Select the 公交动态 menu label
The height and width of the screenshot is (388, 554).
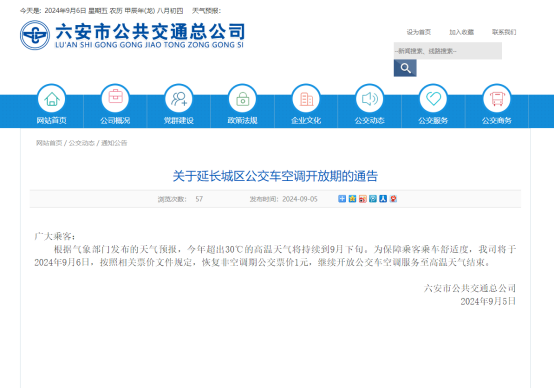(370, 120)
